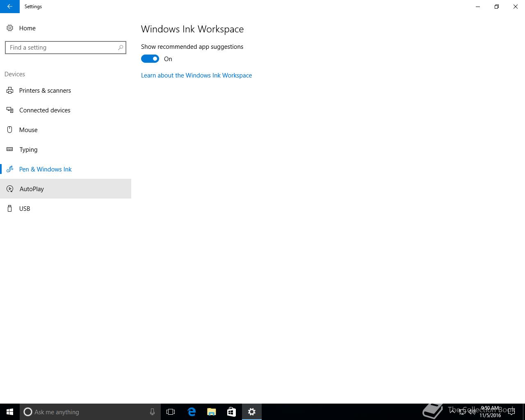The image size is (525, 420).
Task: Select the Printers & scanners printer icon
Action: coord(10,90)
